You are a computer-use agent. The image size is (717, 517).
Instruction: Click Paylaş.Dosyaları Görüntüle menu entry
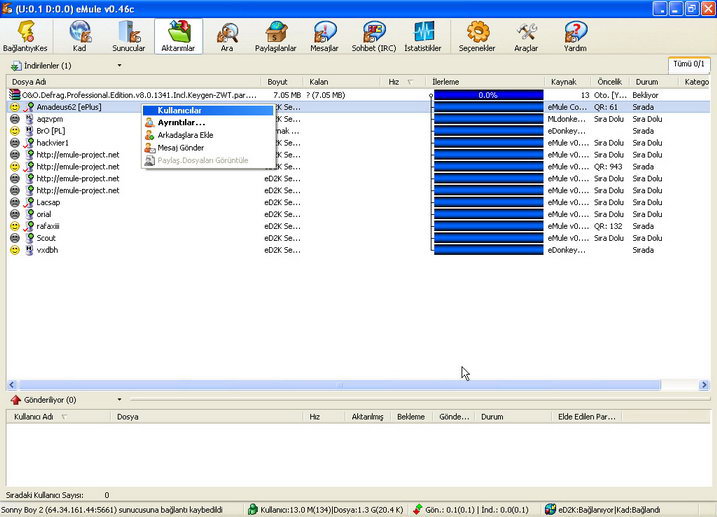click(209, 160)
